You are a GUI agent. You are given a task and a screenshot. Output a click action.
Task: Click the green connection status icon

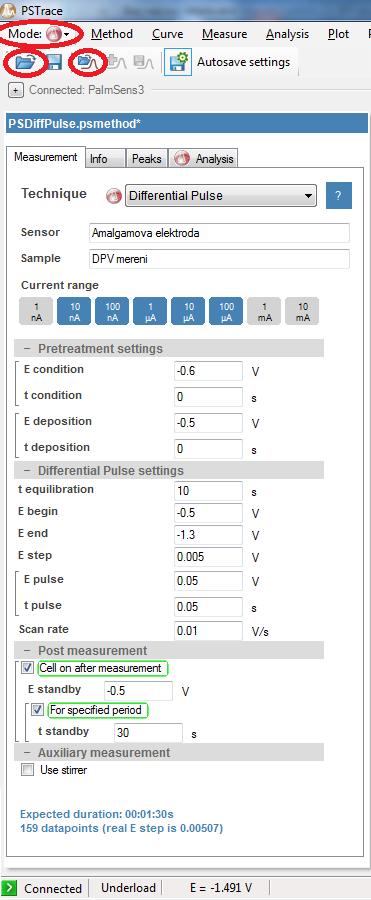pos(9,887)
